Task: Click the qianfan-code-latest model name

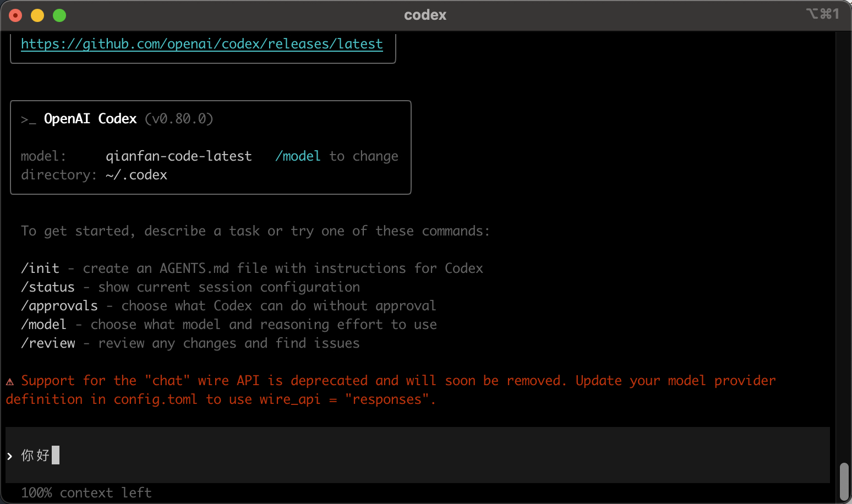Action: pyautogui.click(x=179, y=156)
